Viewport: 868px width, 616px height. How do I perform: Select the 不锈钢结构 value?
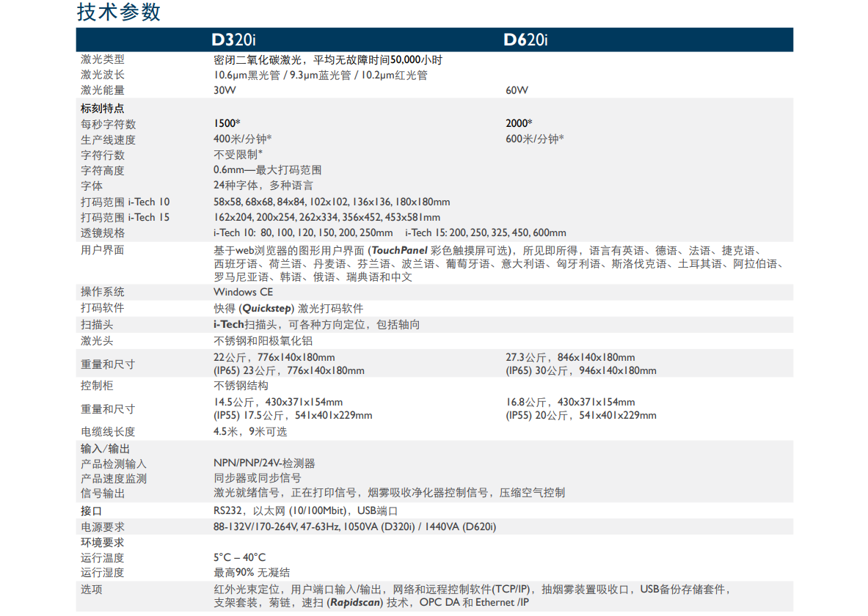coord(241,386)
